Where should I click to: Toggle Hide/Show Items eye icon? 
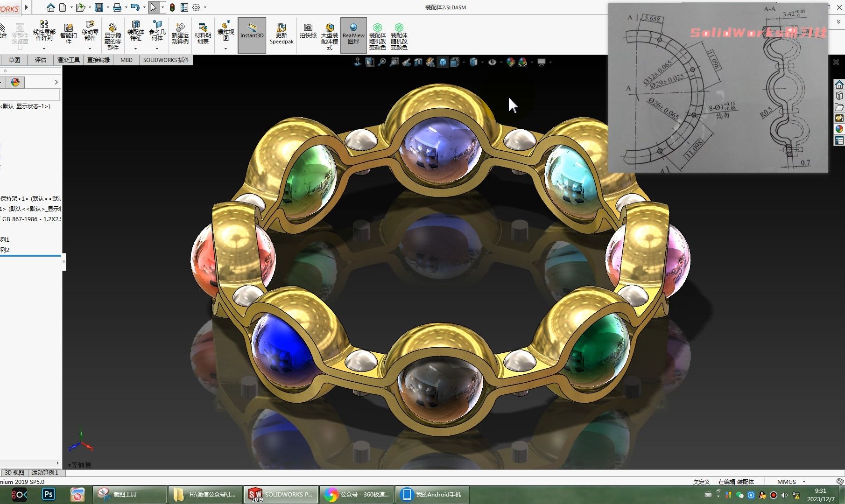tap(492, 62)
